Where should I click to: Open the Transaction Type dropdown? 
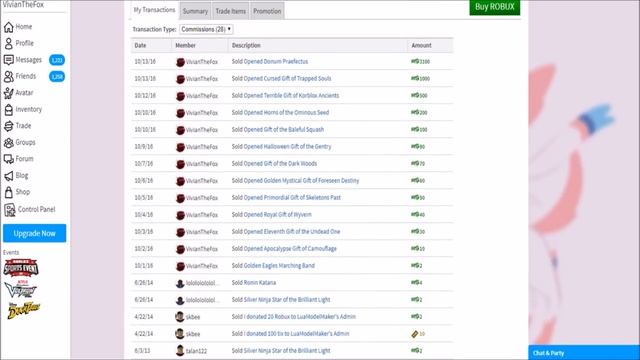pos(206,29)
